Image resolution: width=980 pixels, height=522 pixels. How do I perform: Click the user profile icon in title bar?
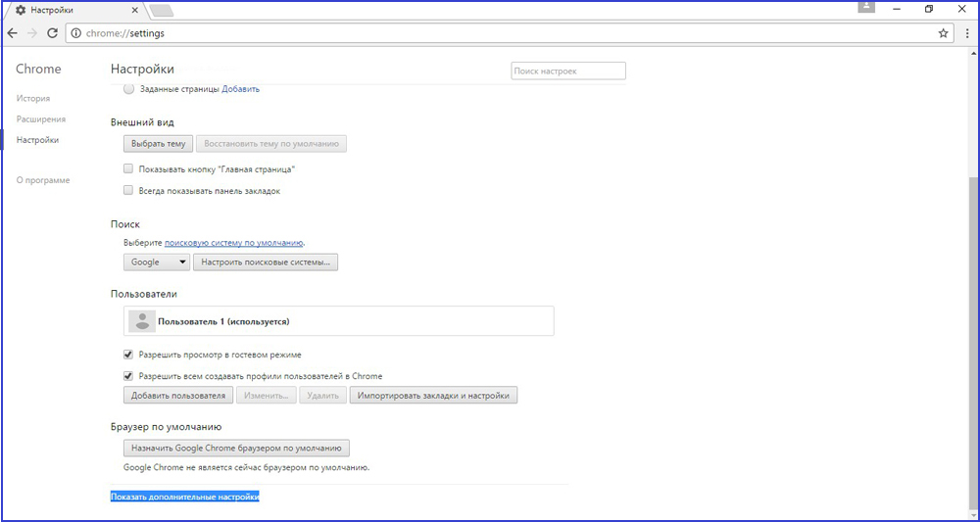click(866, 7)
